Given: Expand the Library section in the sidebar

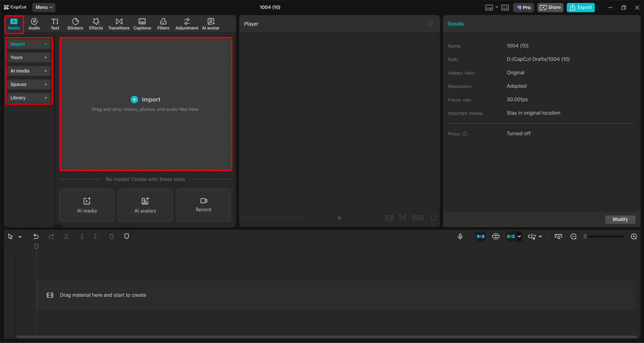Looking at the screenshot, I should tap(29, 98).
